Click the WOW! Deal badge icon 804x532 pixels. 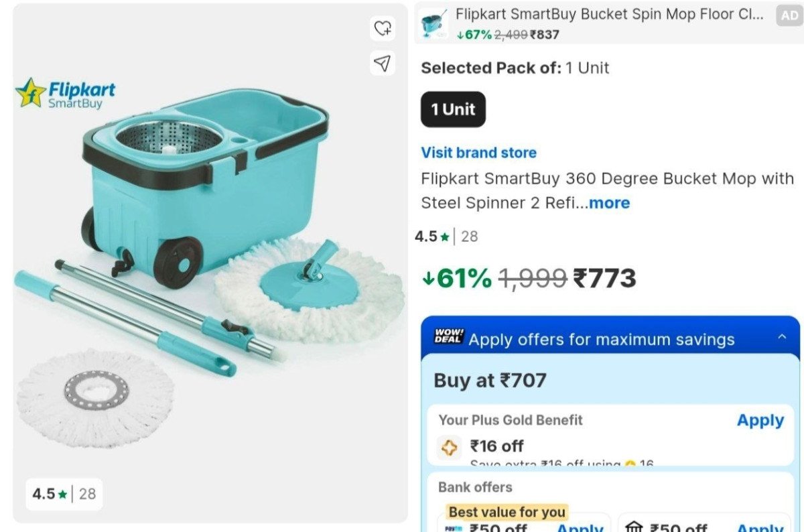pos(448,336)
